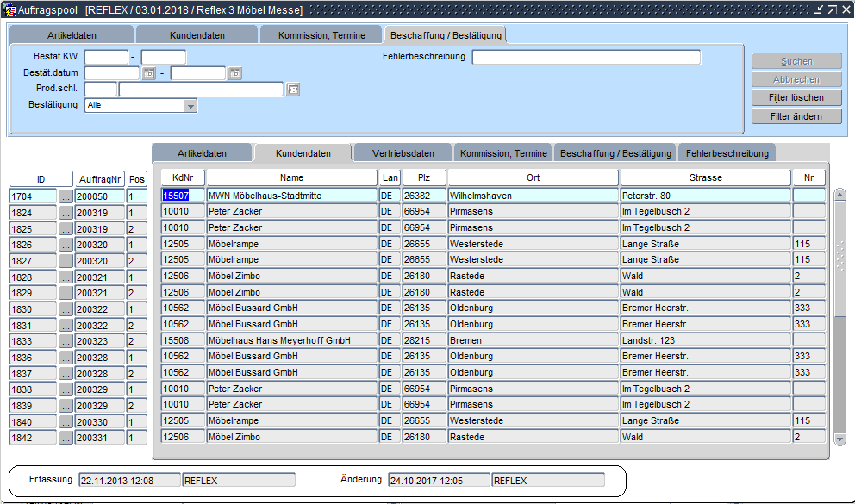Open calendar for Bestät.datum start date
This screenshot has width=855, height=504.
tap(148, 73)
